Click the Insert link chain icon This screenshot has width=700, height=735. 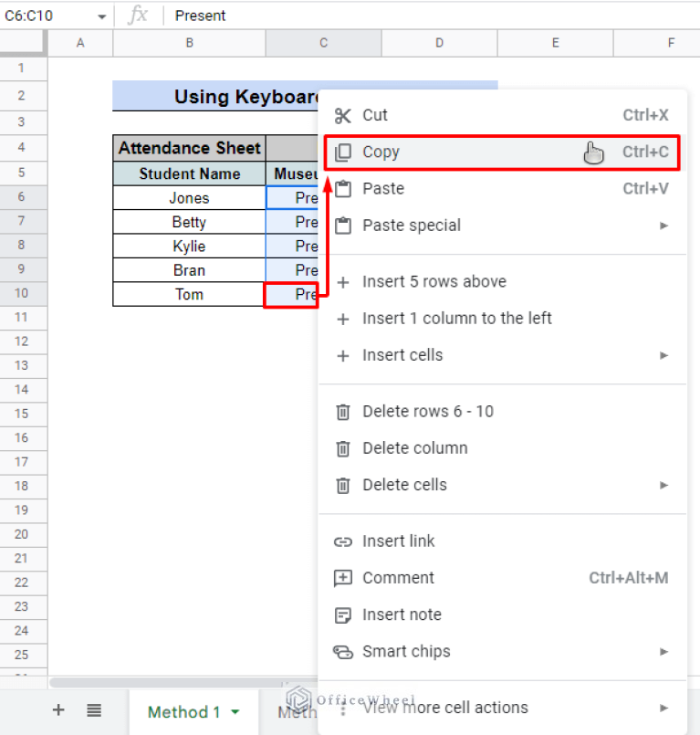pyautogui.click(x=343, y=541)
